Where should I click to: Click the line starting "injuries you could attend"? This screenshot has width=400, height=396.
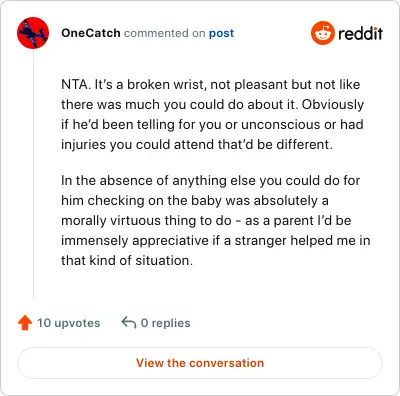coord(197,144)
